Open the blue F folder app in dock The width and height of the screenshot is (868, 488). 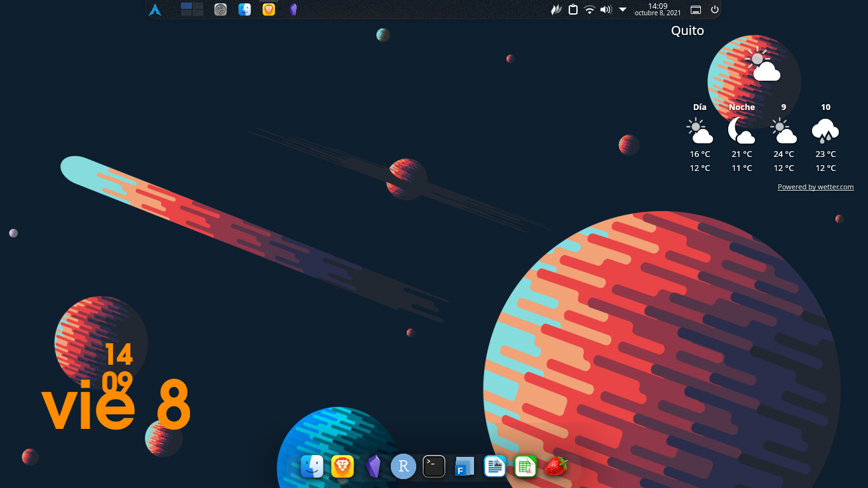click(x=464, y=467)
